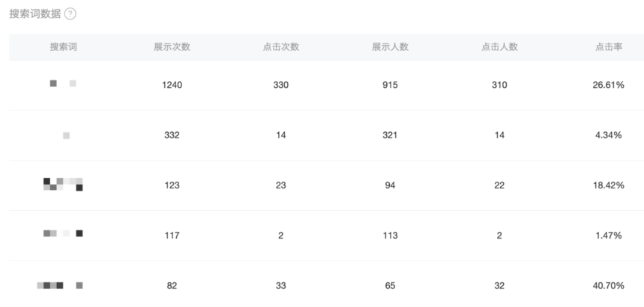Click the 26.61% click rate value
644x307 pixels.
[609, 85]
